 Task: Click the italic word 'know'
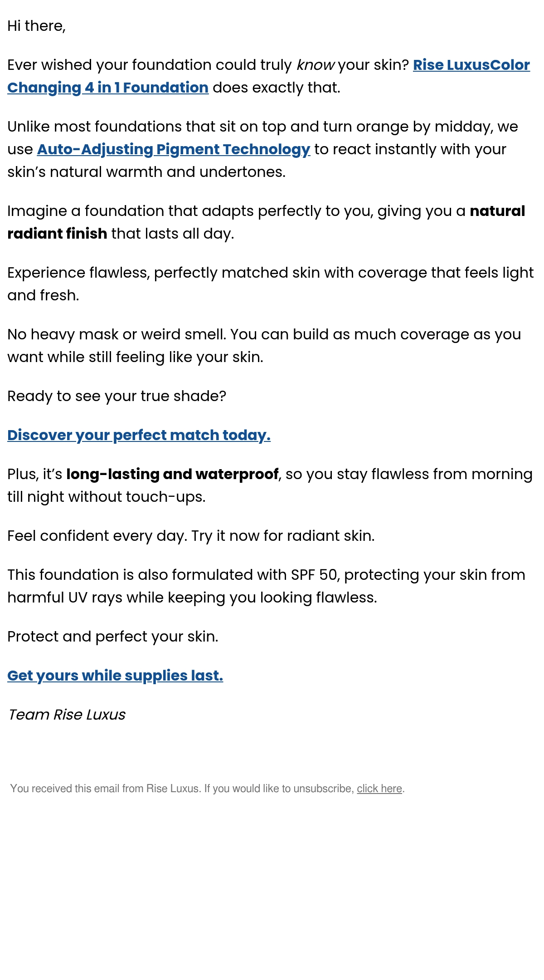315,65
